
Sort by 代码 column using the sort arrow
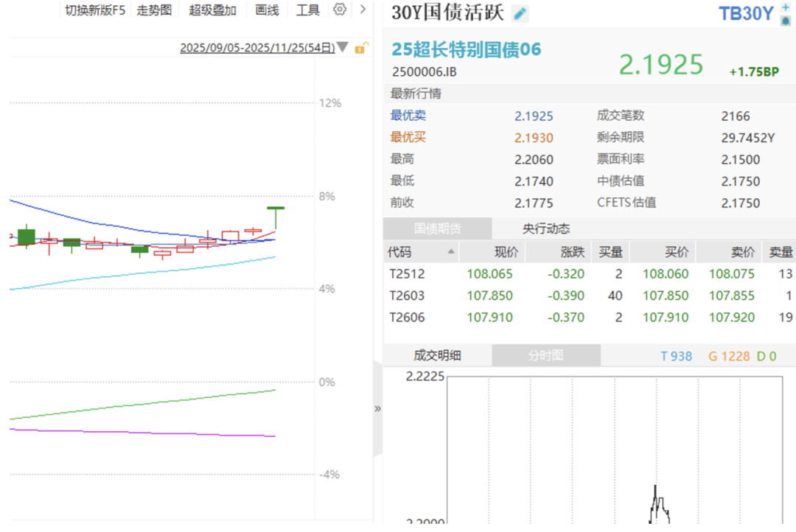click(451, 253)
